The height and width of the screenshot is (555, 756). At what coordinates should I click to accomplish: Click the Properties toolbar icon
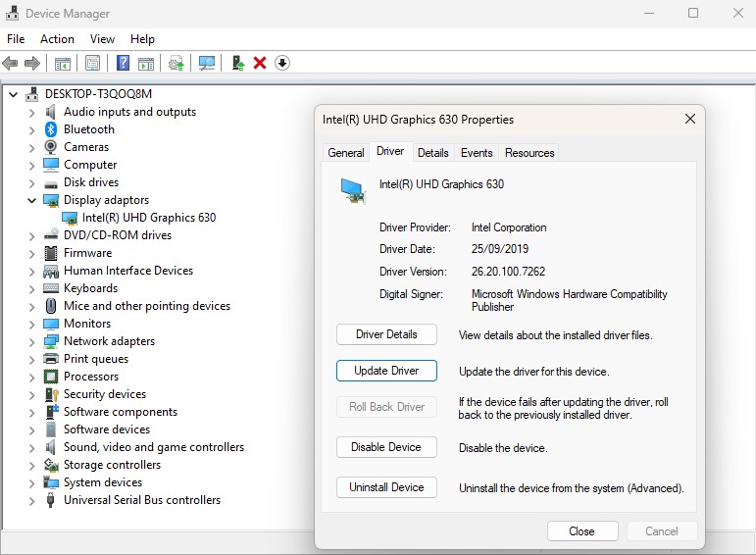pos(92,63)
